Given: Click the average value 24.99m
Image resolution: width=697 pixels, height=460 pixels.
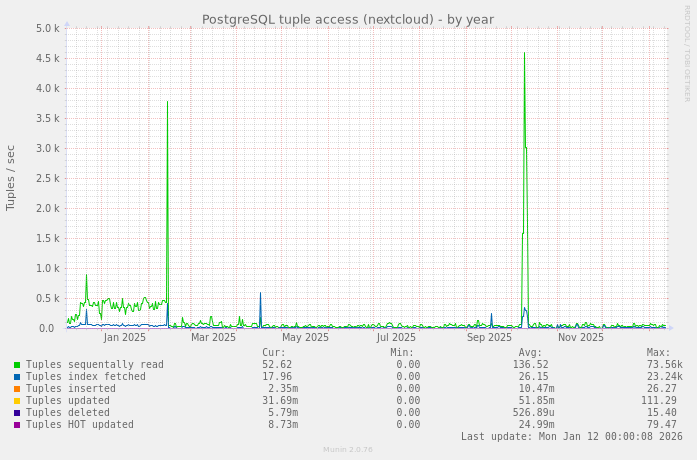Looking at the screenshot, I should 537,424.
